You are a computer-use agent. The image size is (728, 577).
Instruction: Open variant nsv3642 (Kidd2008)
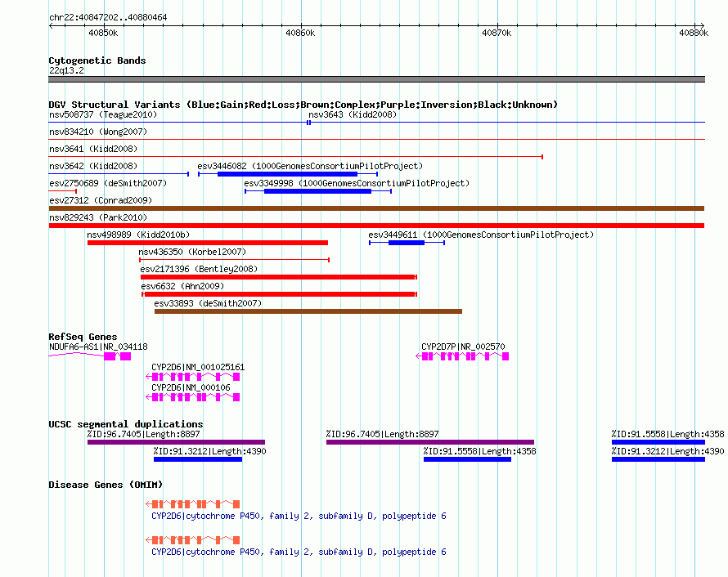[93, 166]
